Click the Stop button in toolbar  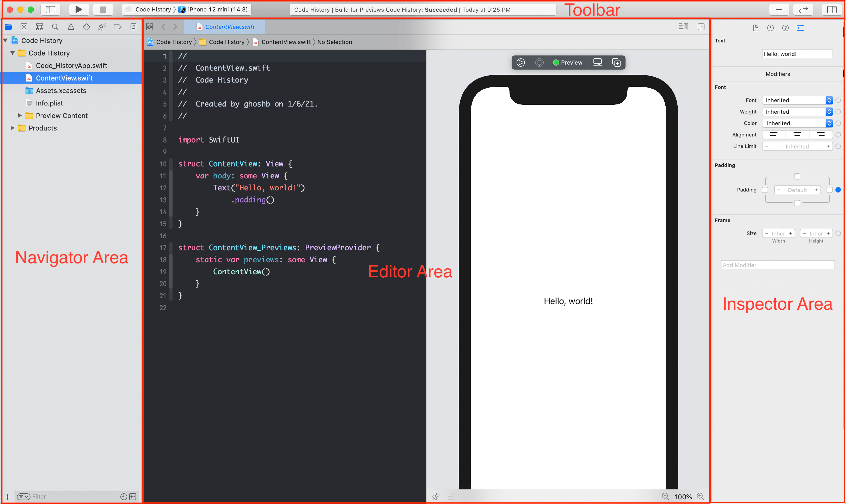click(103, 10)
